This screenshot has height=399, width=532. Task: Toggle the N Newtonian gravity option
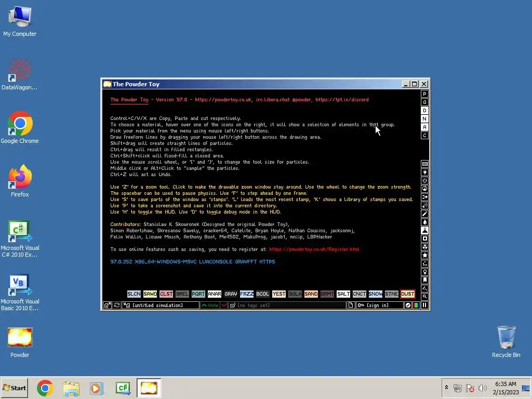(x=424, y=119)
